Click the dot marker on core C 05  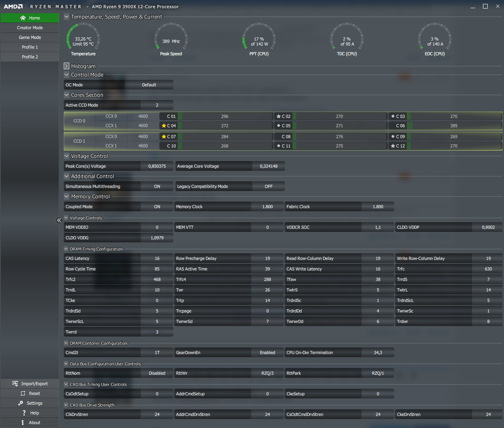click(278, 126)
